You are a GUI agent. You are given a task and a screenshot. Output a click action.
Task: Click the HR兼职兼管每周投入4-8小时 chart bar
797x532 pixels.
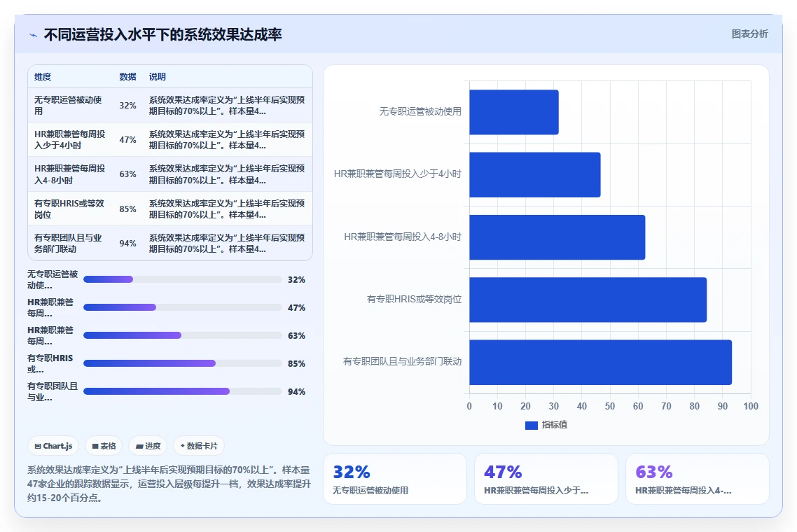click(557, 237)
